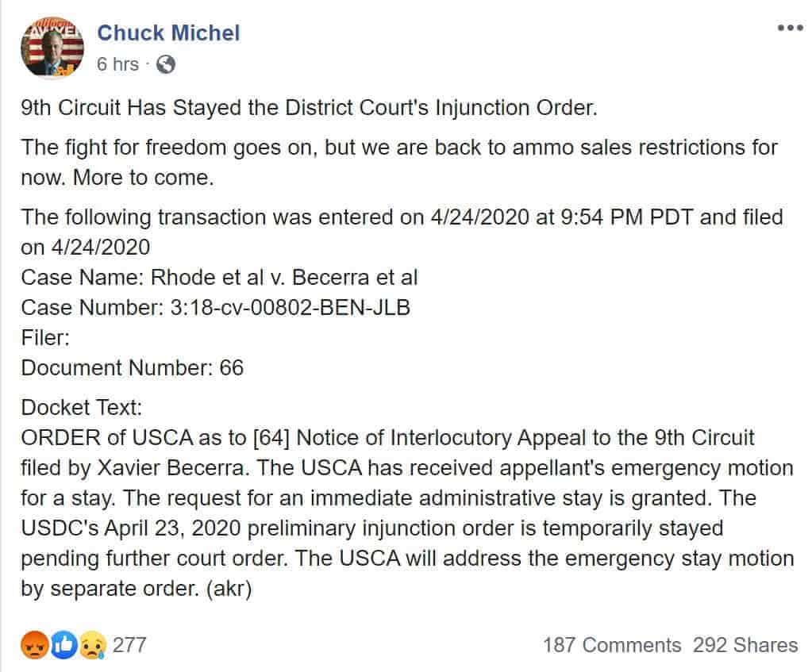Click the Filer: label line
Image resolution: width=812 pixels, height=672 pixels.
click(47, 337)
